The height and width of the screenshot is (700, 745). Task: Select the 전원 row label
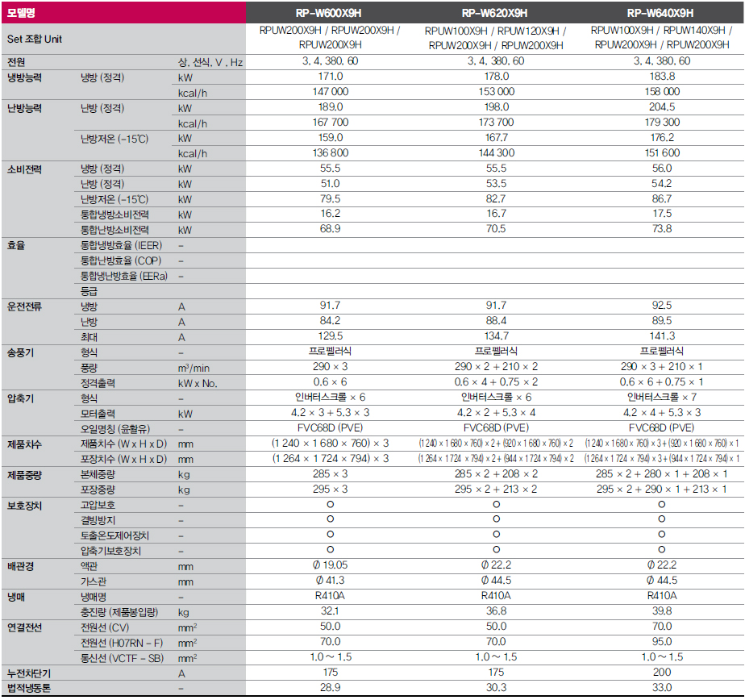pos(17,62)
